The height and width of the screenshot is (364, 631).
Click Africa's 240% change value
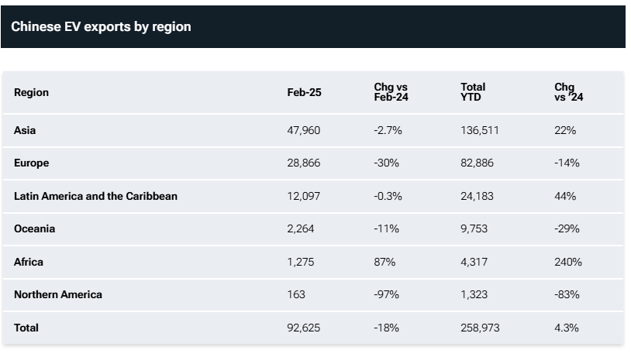tap(567, 262)
